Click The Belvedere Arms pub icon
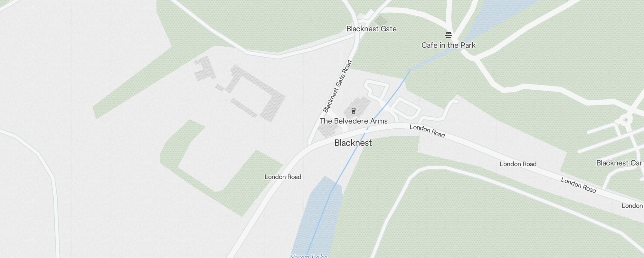This screenshot has width=644, height=258. point(354,111)
